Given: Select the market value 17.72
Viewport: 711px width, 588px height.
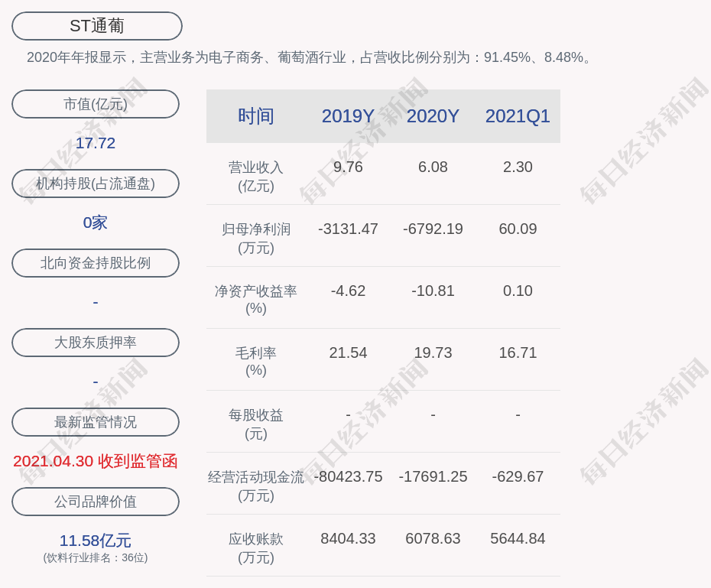Looking at the screenshot, I should 96,143.
